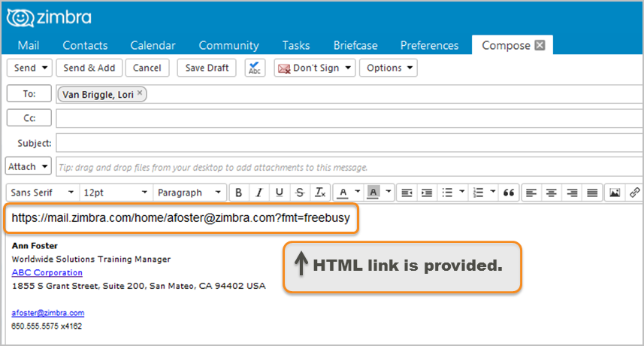This screenshot has height=346, width=644.
Task: Align text right
Action: coord(572,193)
